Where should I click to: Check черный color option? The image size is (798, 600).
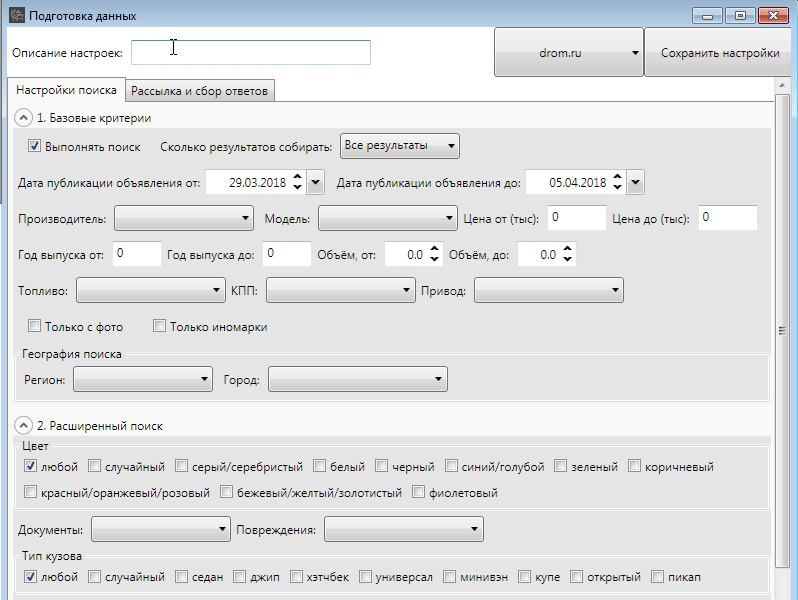pyautogui.click(x=381, y=466)
